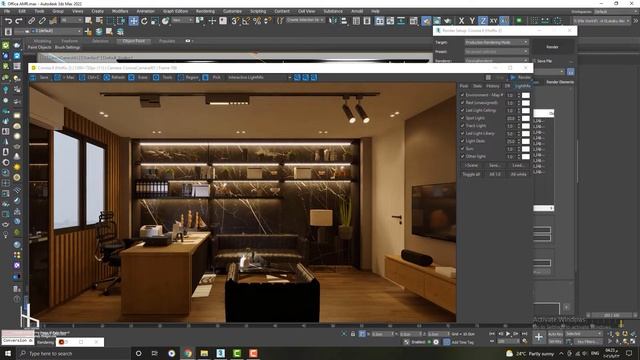The width and height of the screenshot is (640, 360).
Task: Restrict transform to the XY plane
Action: tap(493, 21)
